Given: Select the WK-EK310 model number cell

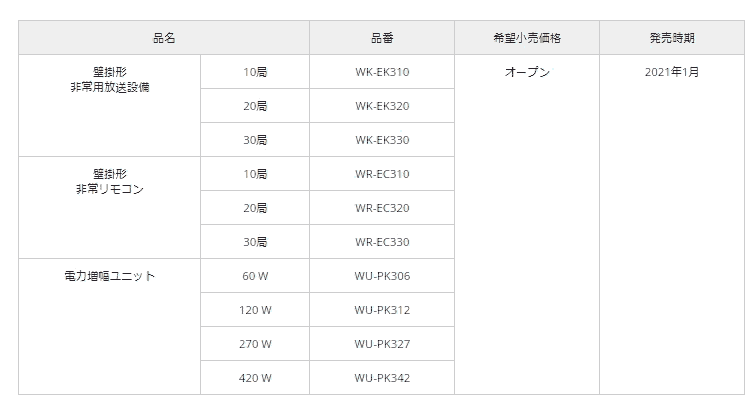Looking at the screenshot, I should 382,72.
